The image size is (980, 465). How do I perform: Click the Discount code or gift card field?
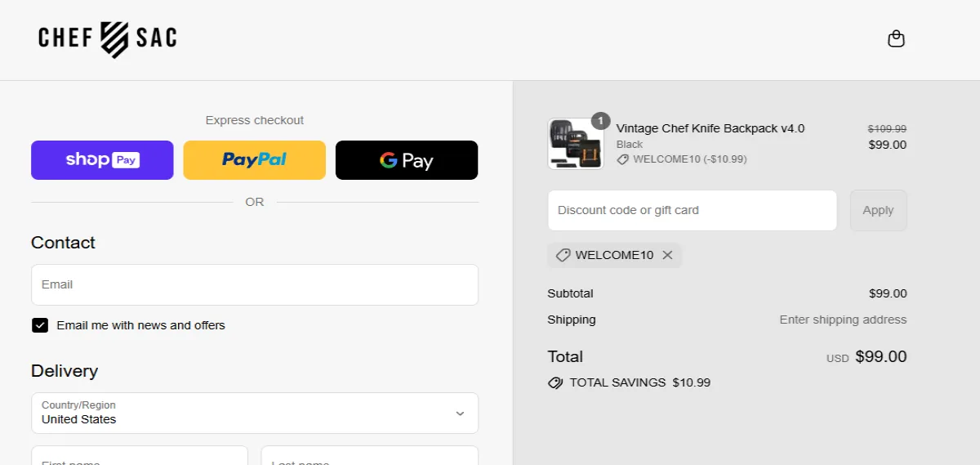(693, 210)
